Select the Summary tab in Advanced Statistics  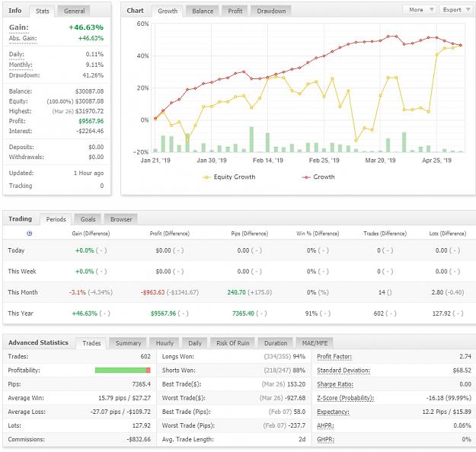(x=128, y=343)
